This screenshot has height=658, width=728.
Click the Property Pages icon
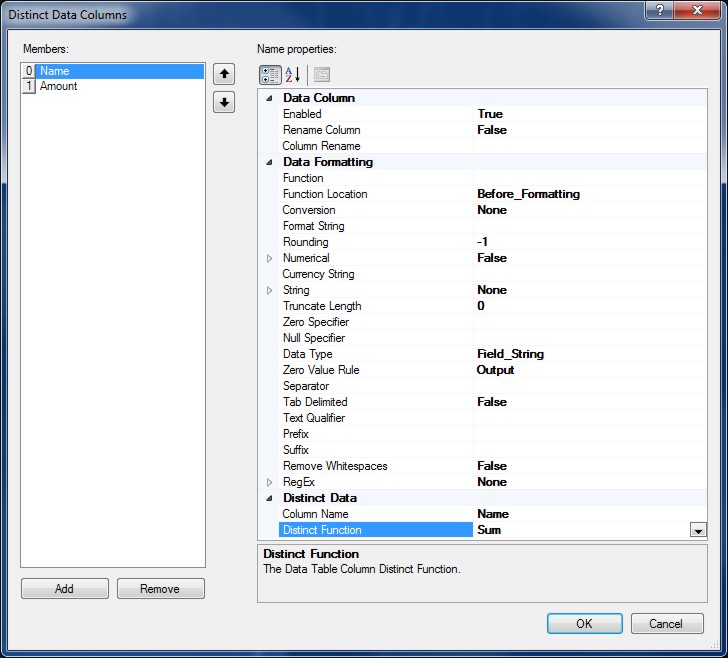321,75
